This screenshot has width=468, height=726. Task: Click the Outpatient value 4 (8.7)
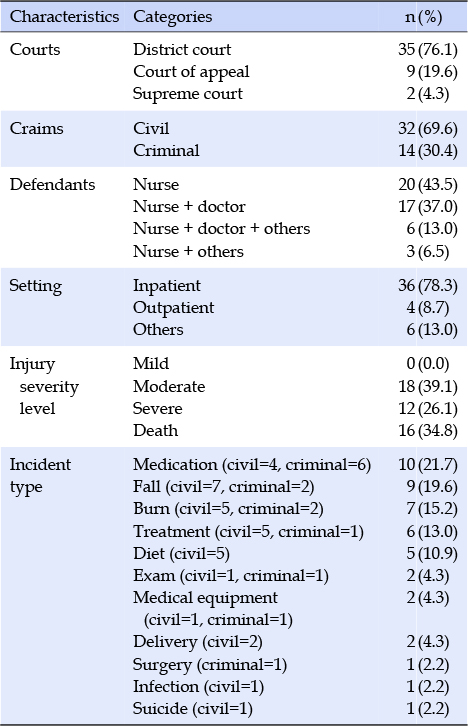pos(428,307)
